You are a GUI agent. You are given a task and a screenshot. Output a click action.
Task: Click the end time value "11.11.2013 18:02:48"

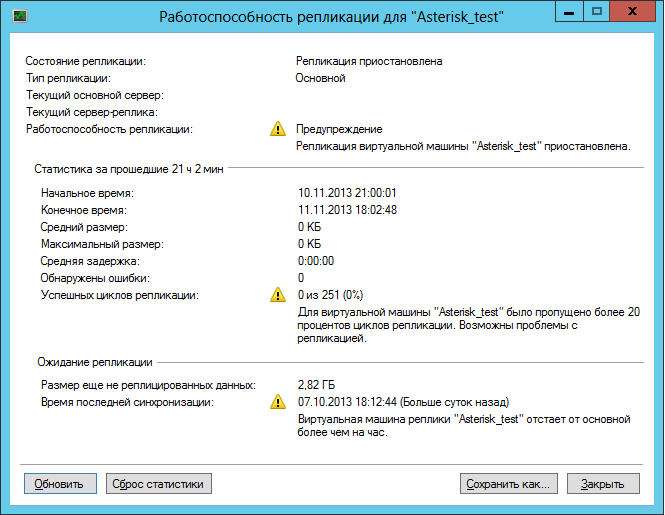pyautogui.click(x=347, y=210)
